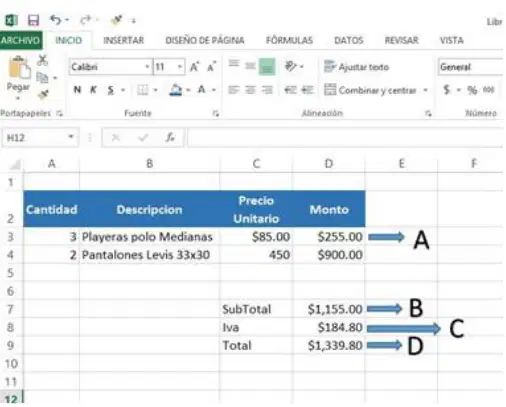Image resolution: width=506 pixels, height=407 pixels.
Task: Click the Undo arrow icon
Action: (56, 20)
